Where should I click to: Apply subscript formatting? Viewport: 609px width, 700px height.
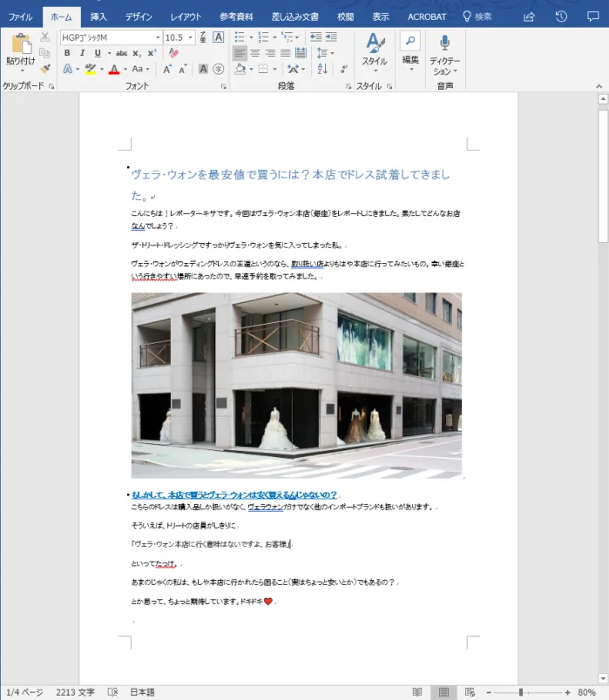137,53
